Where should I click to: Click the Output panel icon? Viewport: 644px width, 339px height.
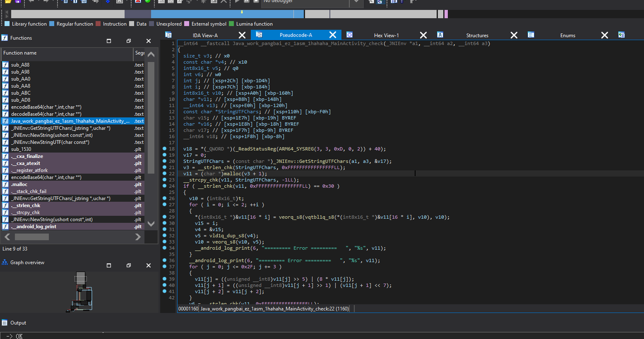pos(5,323)
